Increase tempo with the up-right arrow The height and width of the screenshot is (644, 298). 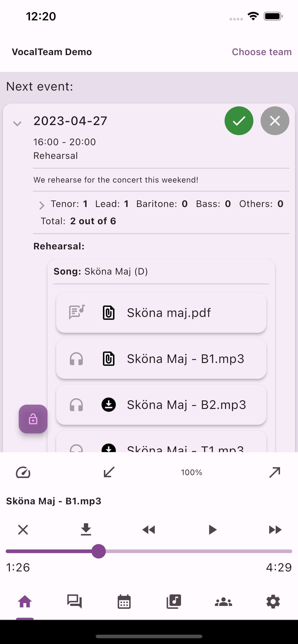coord(275,472)
